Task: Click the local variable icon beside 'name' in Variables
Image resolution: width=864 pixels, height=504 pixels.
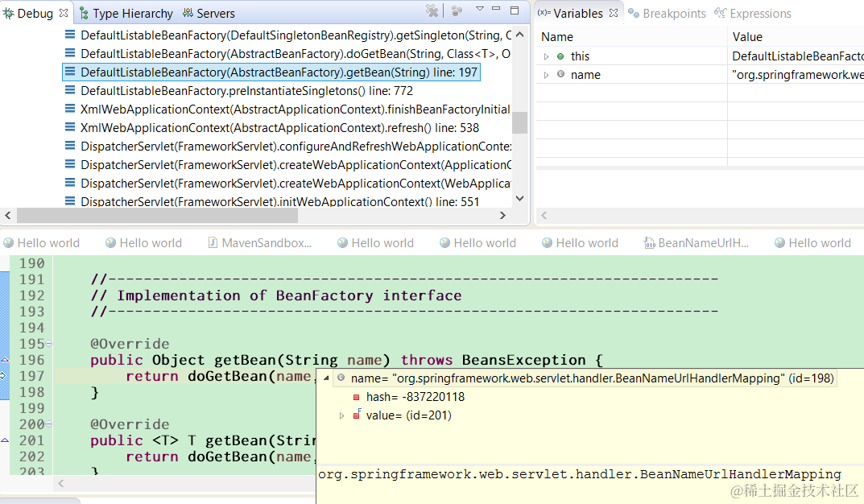Action: [560, 74]
